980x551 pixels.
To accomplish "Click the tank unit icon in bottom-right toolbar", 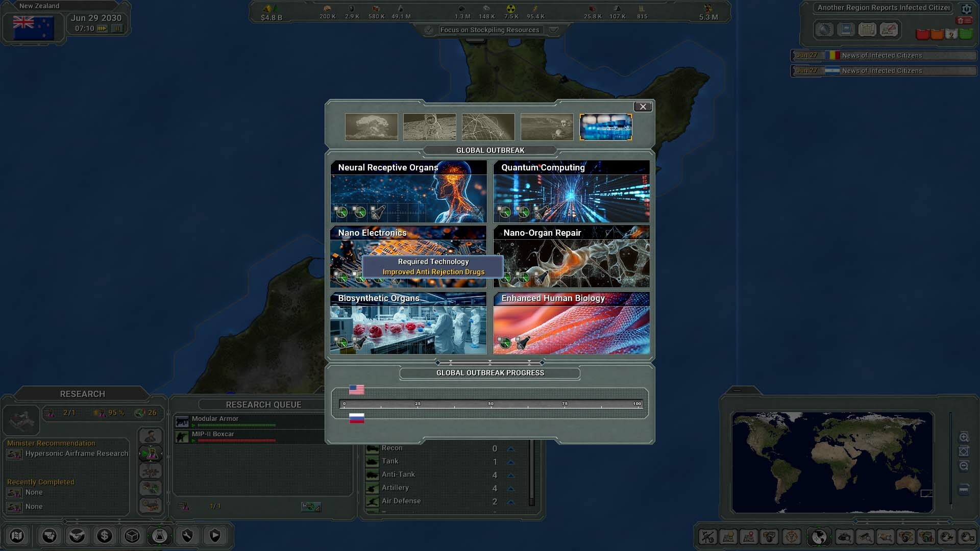I will pyautogui.click(x=845, y=537).
